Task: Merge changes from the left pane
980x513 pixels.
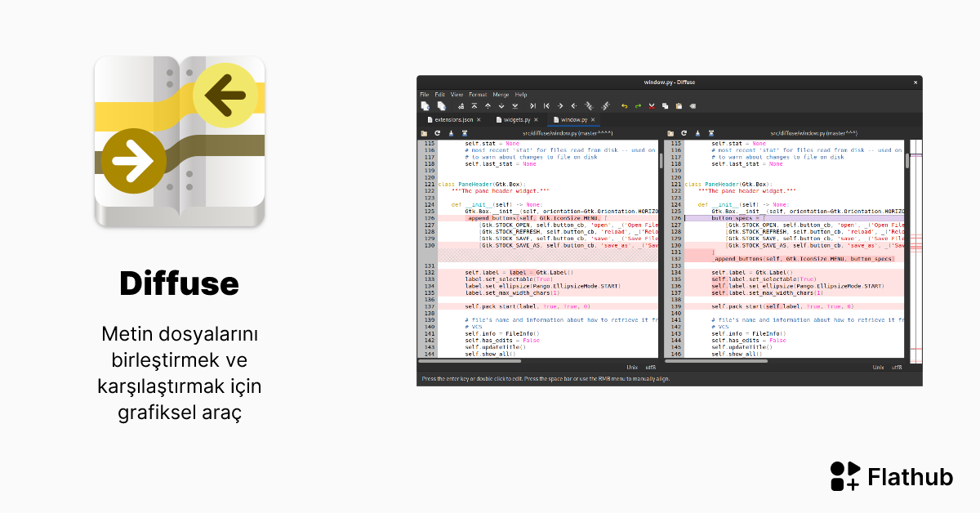Action: [590, 106]
